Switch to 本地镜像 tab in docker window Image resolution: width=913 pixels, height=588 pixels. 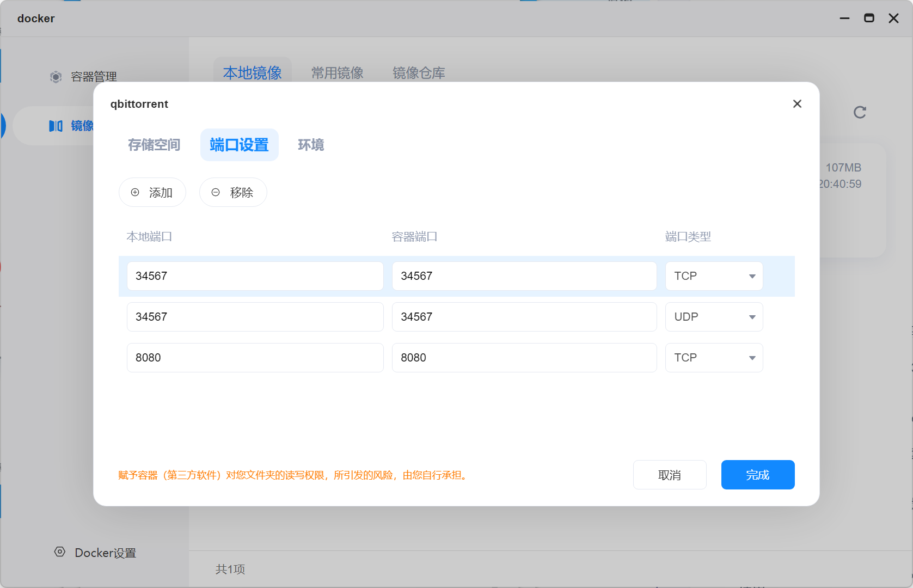[252, 72]
